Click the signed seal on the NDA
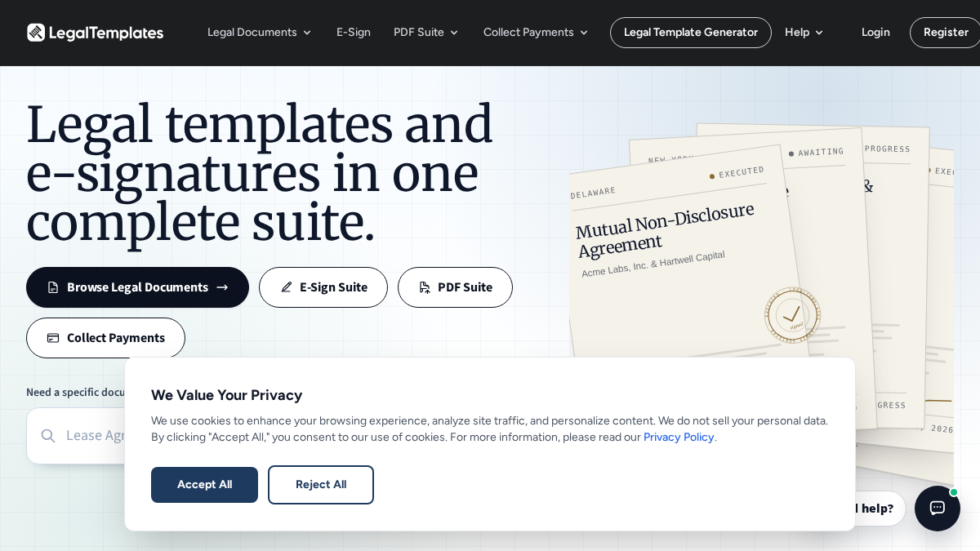This screenshot has width=980, height=551. (792, 315)
